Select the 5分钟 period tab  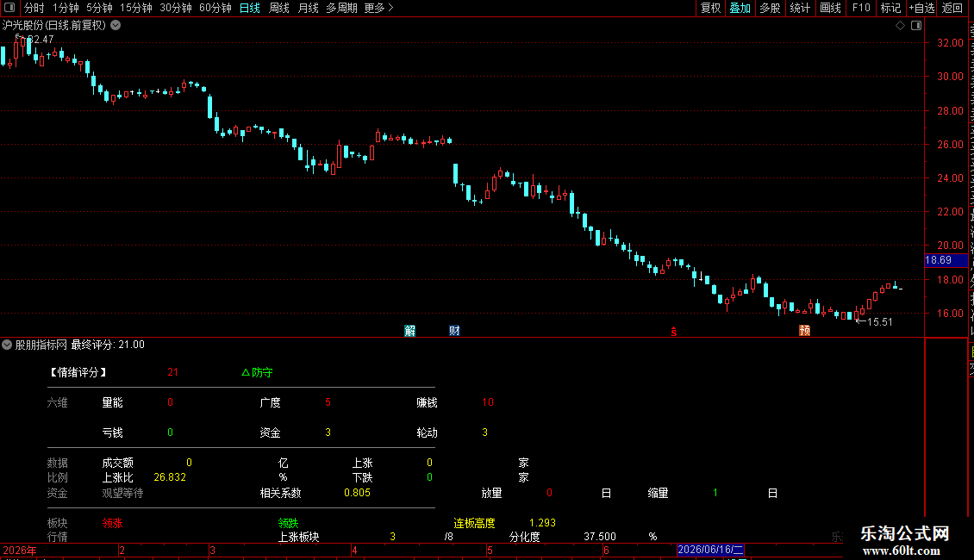(x=99, y=8)
